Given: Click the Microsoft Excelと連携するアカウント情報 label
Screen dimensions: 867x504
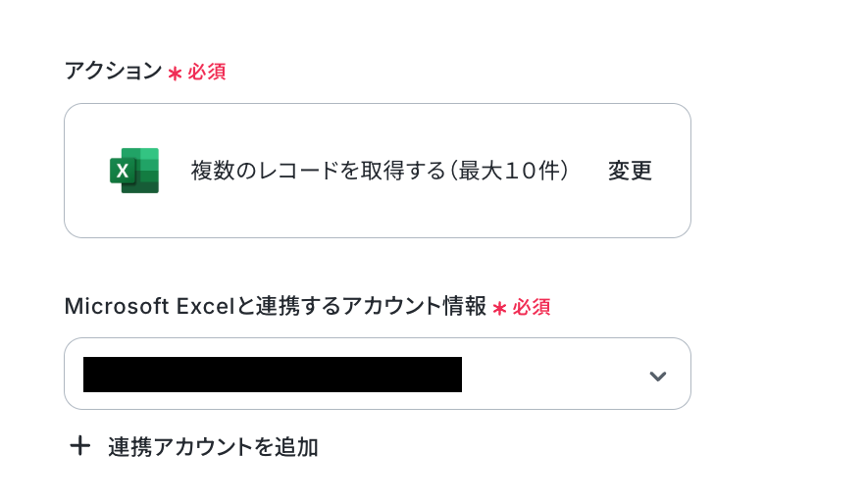Looking at the screenshot, I should click(276, 306).
